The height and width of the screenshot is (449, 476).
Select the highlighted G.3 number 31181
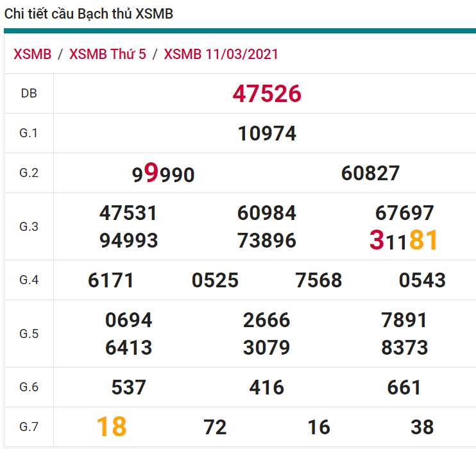[x=404, y=240]
